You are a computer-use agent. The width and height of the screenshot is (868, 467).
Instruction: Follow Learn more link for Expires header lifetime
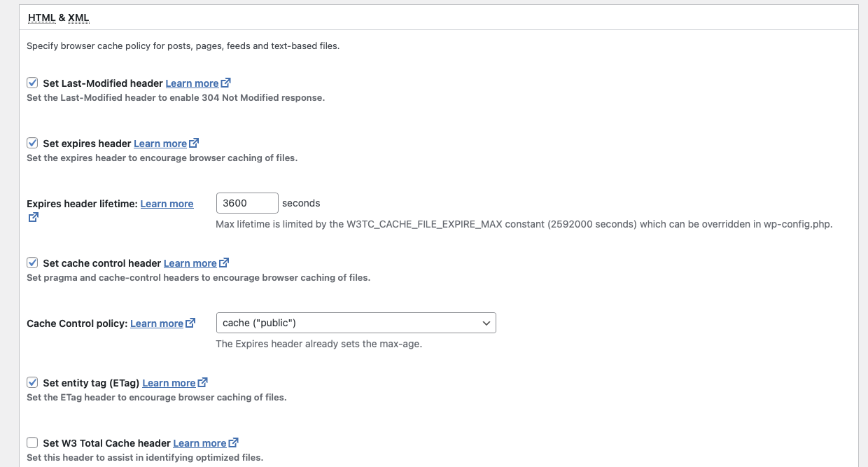point(167,204)
